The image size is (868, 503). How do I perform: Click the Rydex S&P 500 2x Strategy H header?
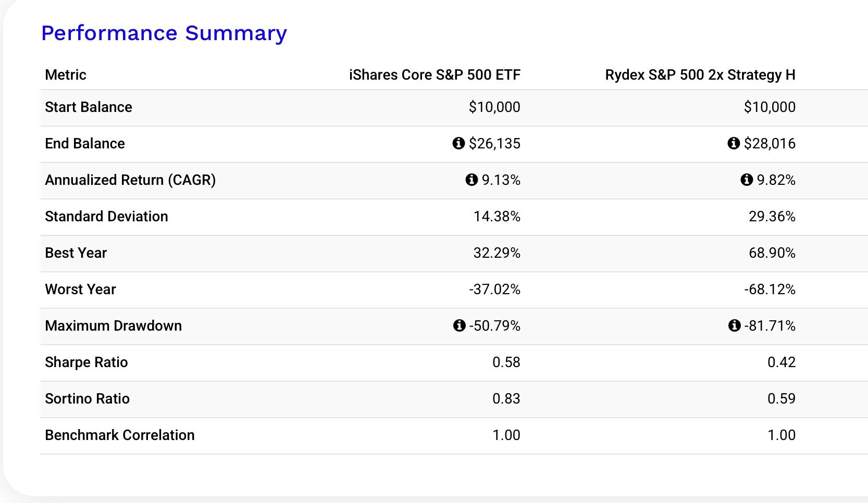click(x=700, y=75)
